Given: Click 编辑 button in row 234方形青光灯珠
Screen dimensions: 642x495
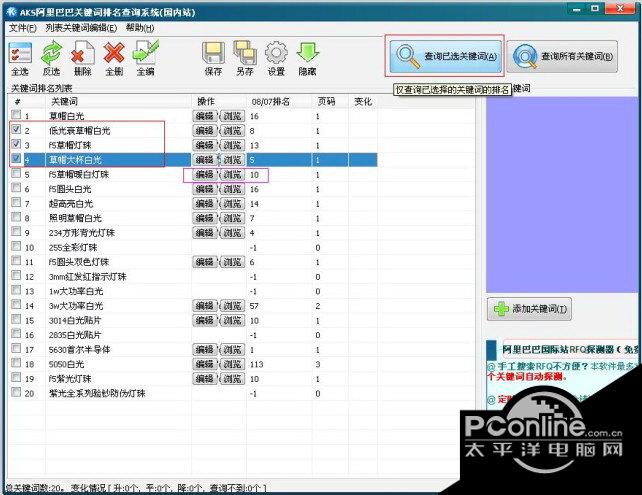Looking at the screenshot, I should [x=205, y=233].
